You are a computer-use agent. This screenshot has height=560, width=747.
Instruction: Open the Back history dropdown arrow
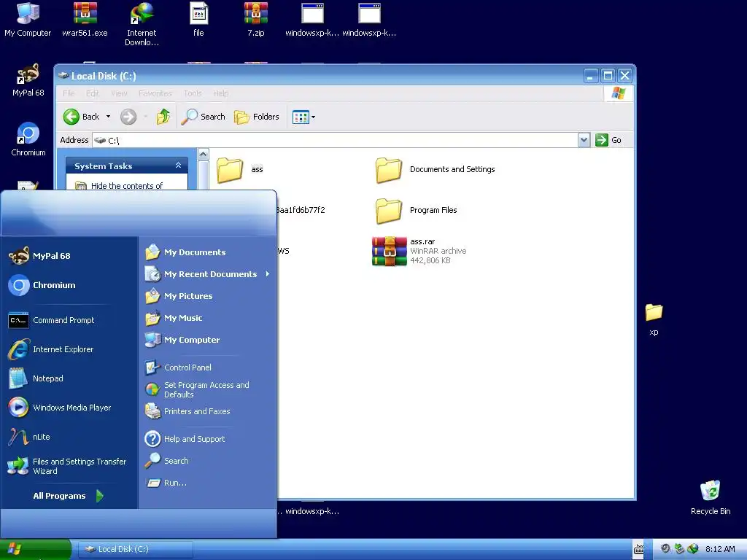(x=108, y=117)
